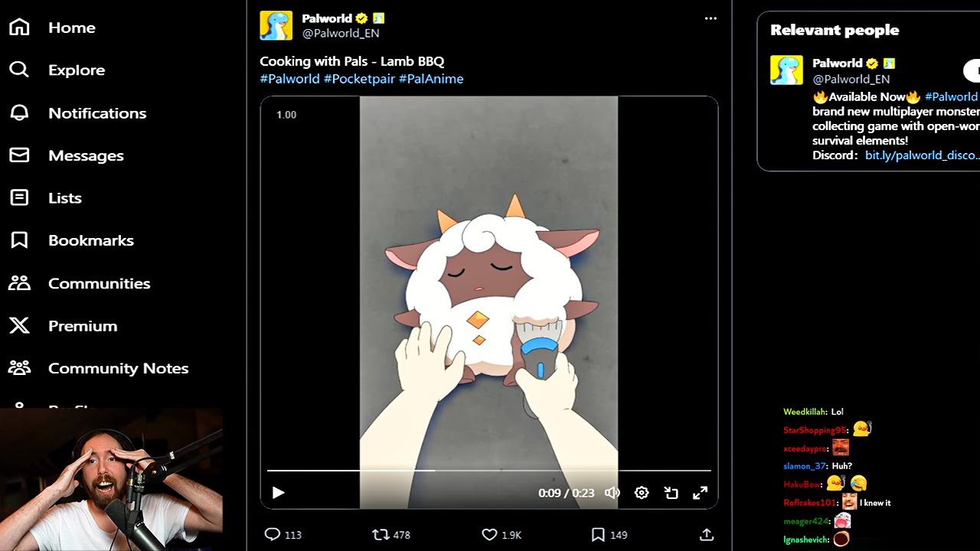The height and width of the screenshot is (551, 980).
Task: Open Bookmarks in the sidebar
Action: pos(71,240)
